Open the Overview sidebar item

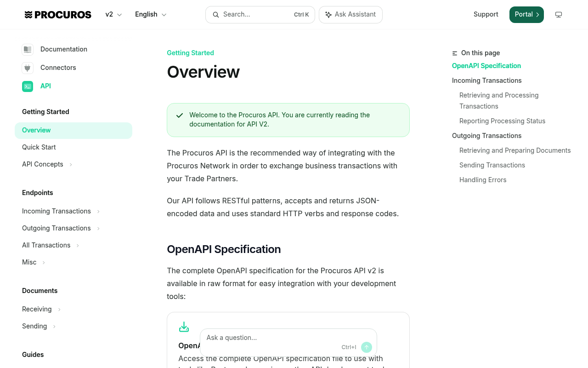point(73,130)
